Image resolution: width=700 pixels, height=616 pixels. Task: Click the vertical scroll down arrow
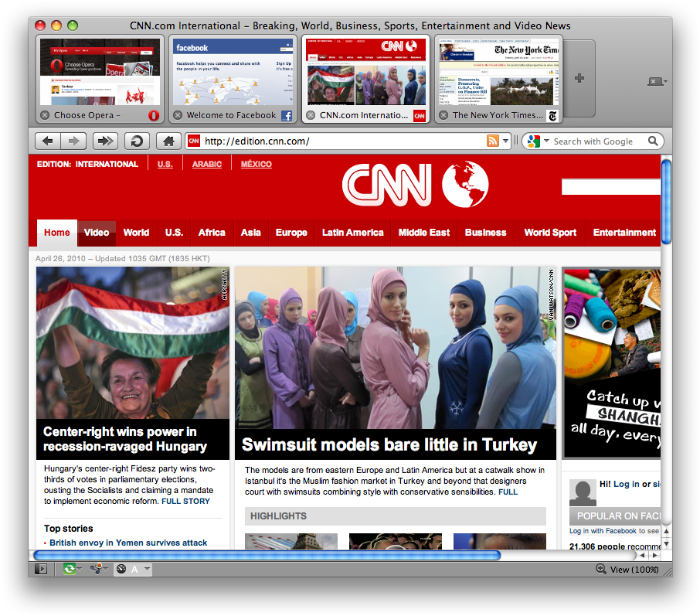click(x=667, y=543)
